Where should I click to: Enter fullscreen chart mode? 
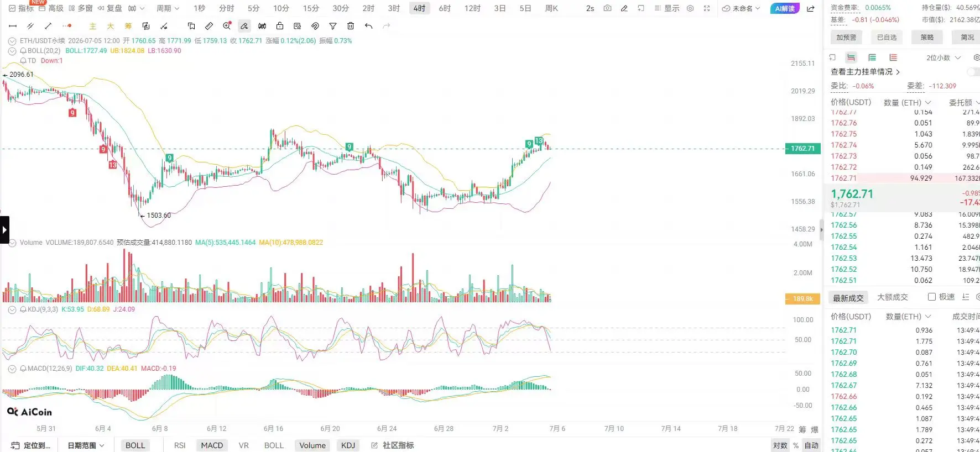click(707, 8)
